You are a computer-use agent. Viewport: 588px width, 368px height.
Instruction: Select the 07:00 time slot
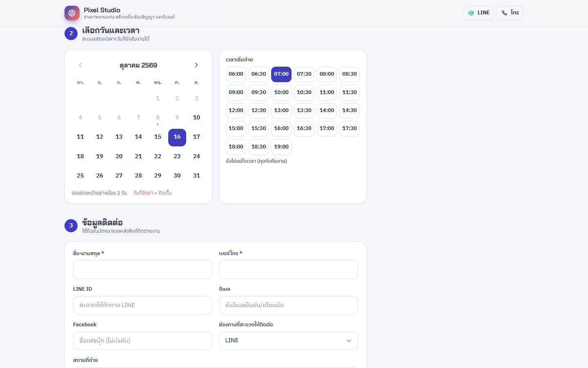pyautogui.click(x=281, y=74)
